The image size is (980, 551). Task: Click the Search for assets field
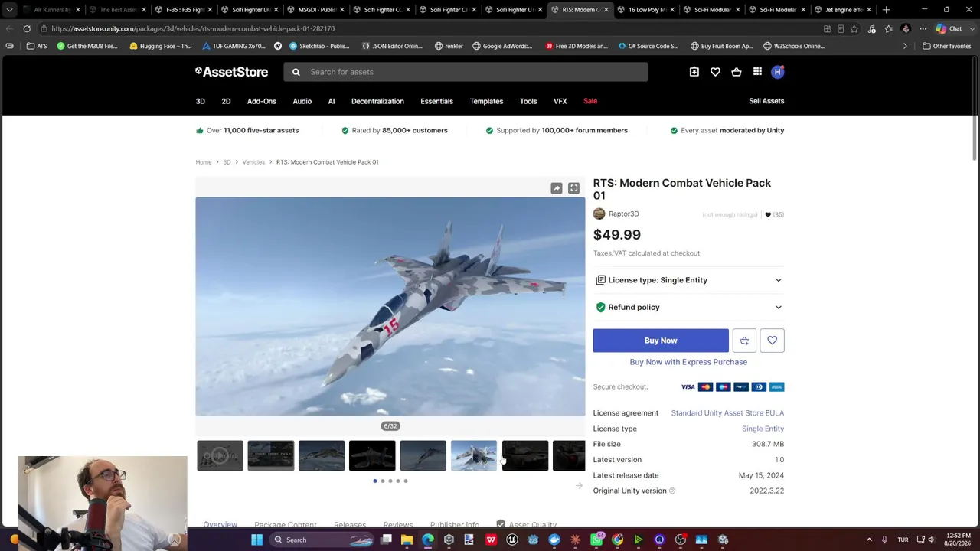465,72
